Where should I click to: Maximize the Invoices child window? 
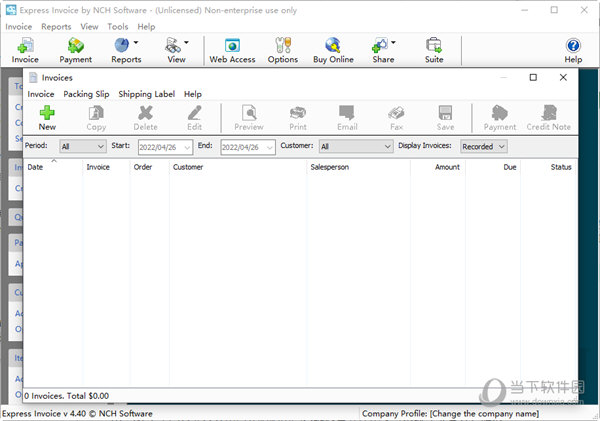tap(533, 77)
